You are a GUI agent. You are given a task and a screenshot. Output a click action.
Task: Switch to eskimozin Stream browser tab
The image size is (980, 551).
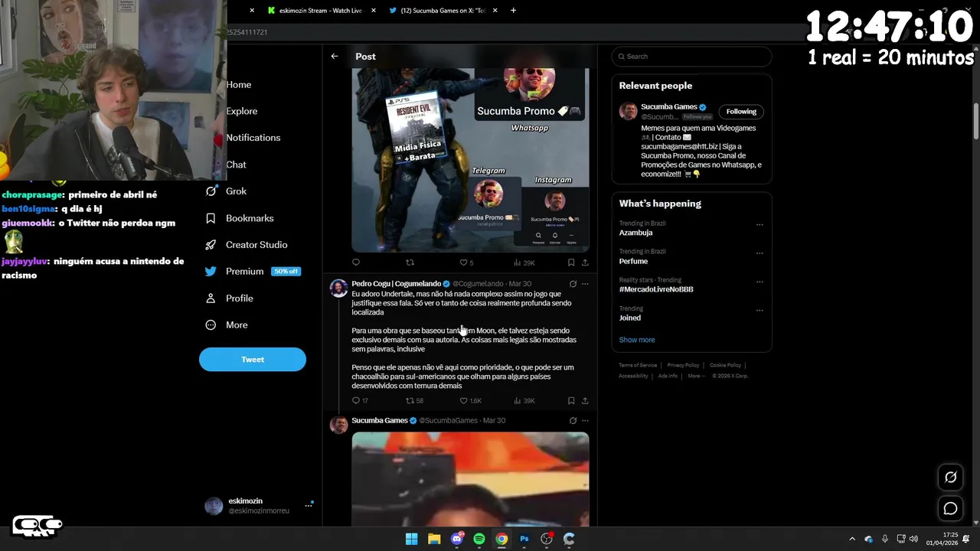pyautogui.click(x=321, y=11)
